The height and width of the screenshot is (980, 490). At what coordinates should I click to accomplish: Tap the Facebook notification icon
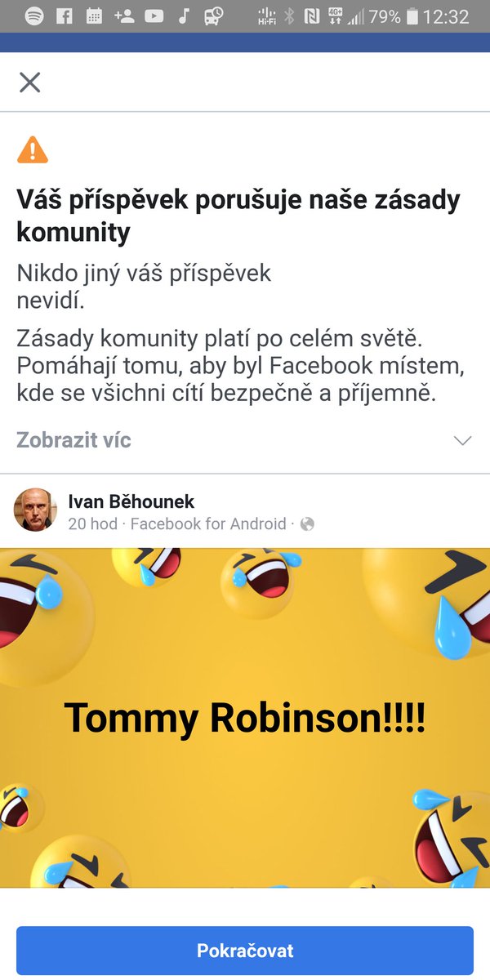[x=65, y=16]
